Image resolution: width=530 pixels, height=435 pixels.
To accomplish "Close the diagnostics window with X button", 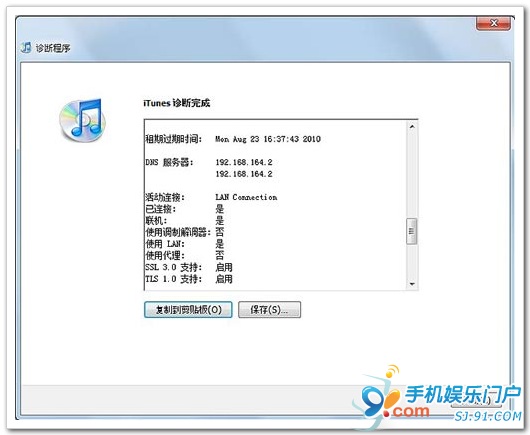I will [x=493, y=23].
